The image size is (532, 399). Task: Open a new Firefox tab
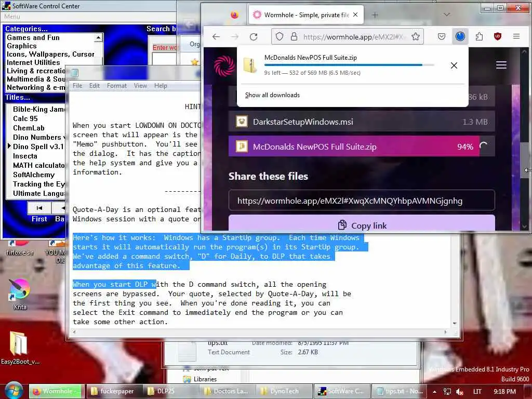click(x=375, y=15)
